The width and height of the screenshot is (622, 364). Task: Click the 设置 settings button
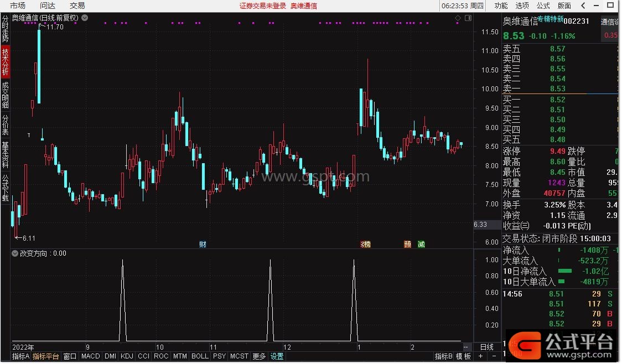(277, 356)
